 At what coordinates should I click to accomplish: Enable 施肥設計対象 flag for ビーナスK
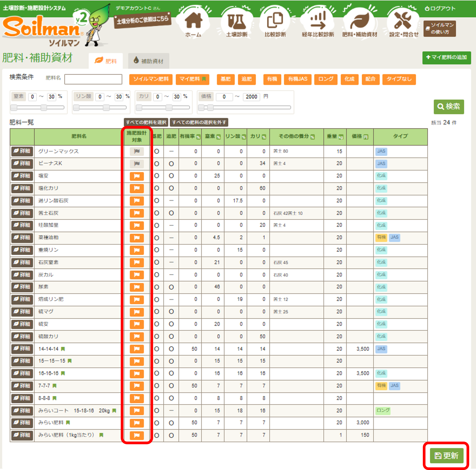[137, 163]
